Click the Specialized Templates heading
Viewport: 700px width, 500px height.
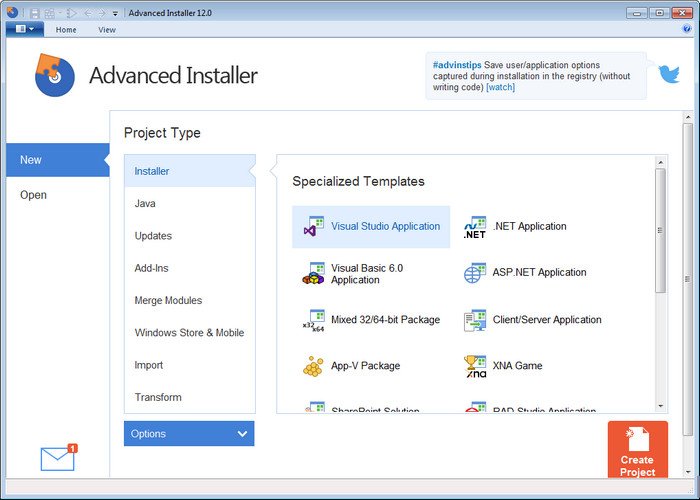tap(358, 181)
